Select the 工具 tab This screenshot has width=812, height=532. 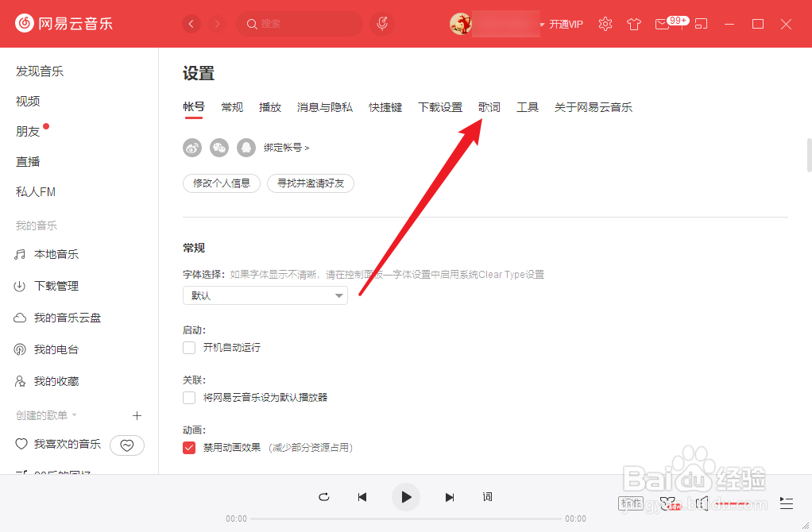pos(528,107)
